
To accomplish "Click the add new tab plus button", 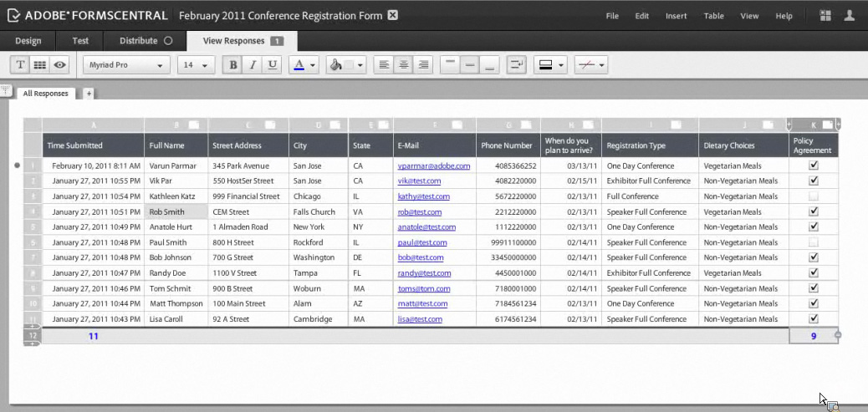I will point(89,94).
